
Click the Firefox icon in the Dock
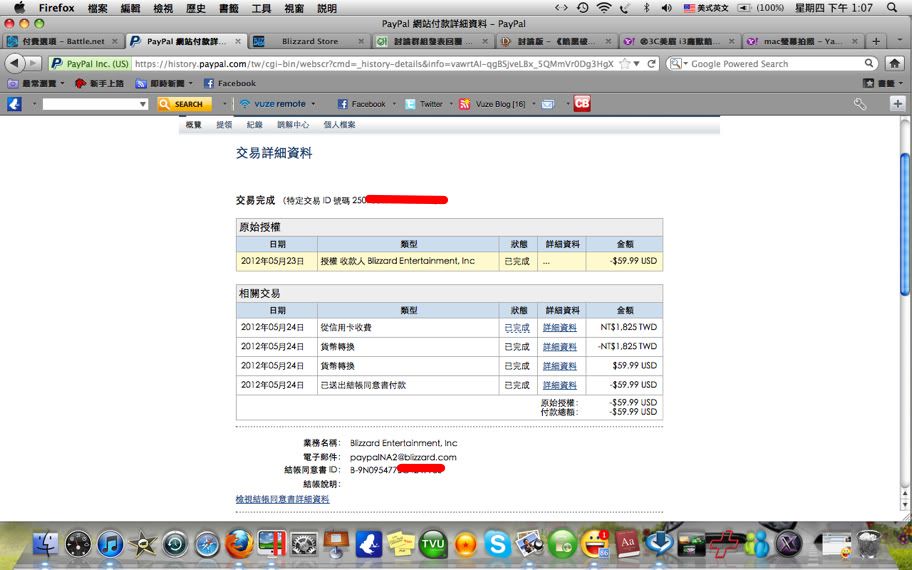click(x=239, y=544)
